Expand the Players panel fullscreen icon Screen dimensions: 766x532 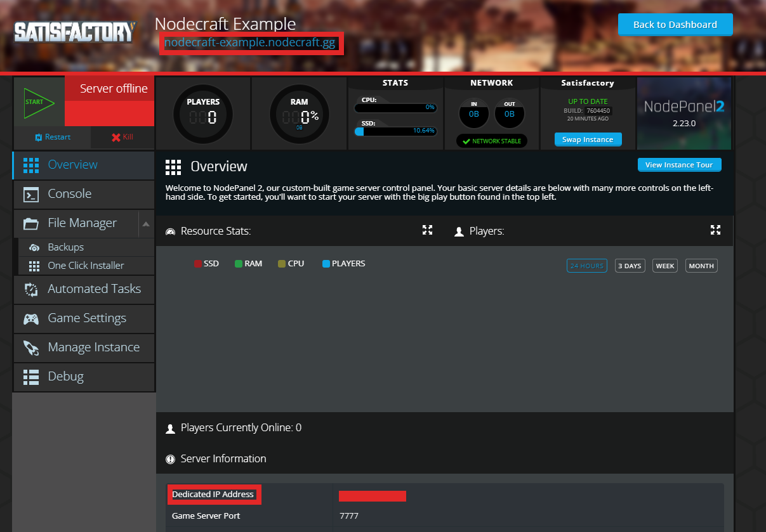pos(716,230)
